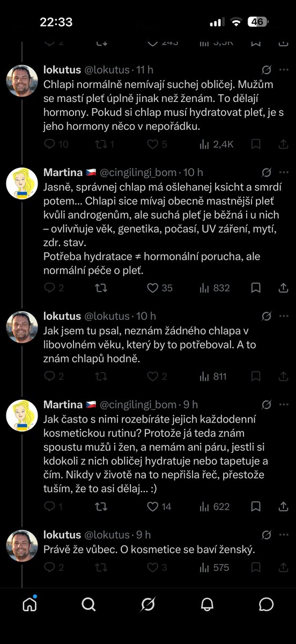Open Search from the bottom navigation bar
The height and width of the screenshot is (644, 296).
(88, 604)
